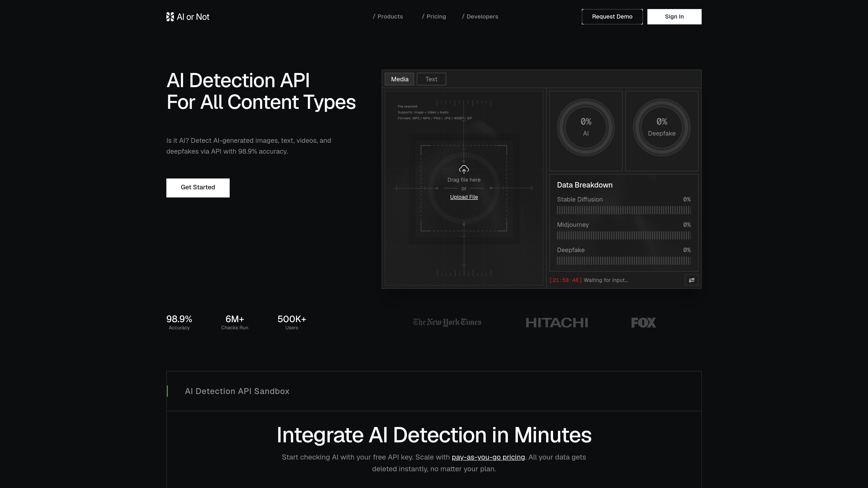Screen dimensions: 868x488
Task: Open the settings sliders icon by status line
Action: click(691, 280)
